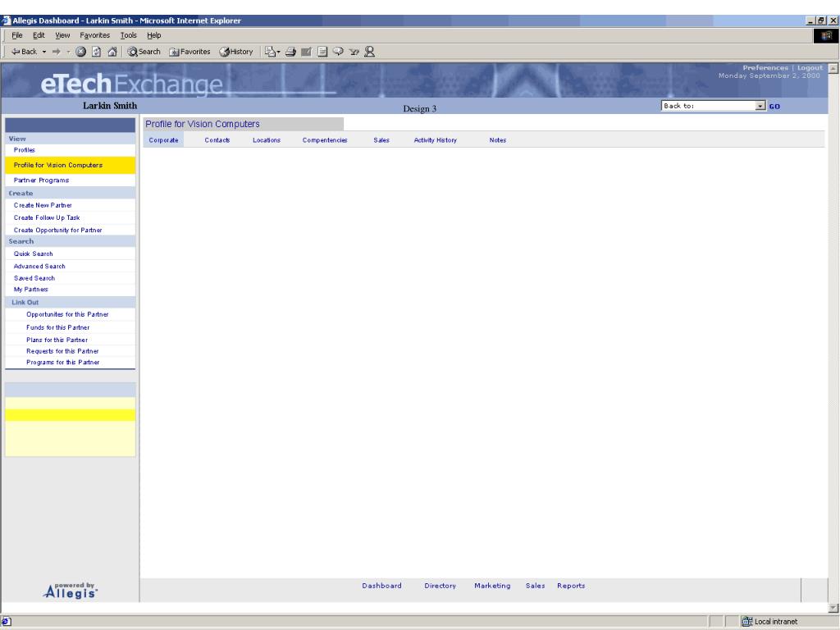The height and width of the screenshot is (630, 840).
Task: Click the Forward arrow button
Action: (x=57, y=52)
